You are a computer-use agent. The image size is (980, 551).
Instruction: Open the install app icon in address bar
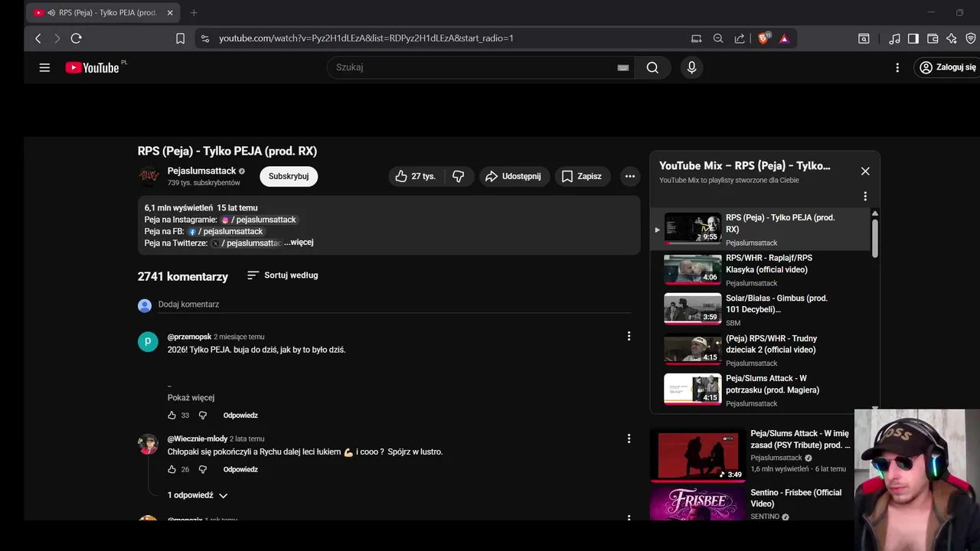696,38
